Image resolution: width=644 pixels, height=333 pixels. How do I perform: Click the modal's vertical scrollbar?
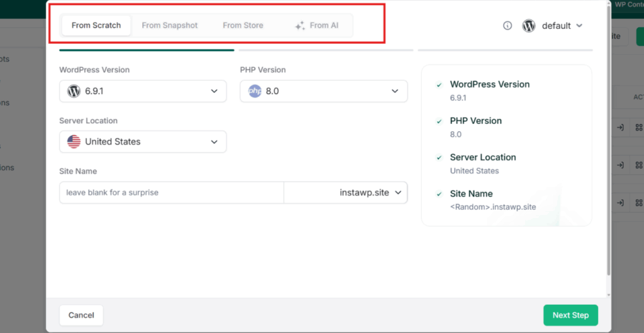[608, 139]
